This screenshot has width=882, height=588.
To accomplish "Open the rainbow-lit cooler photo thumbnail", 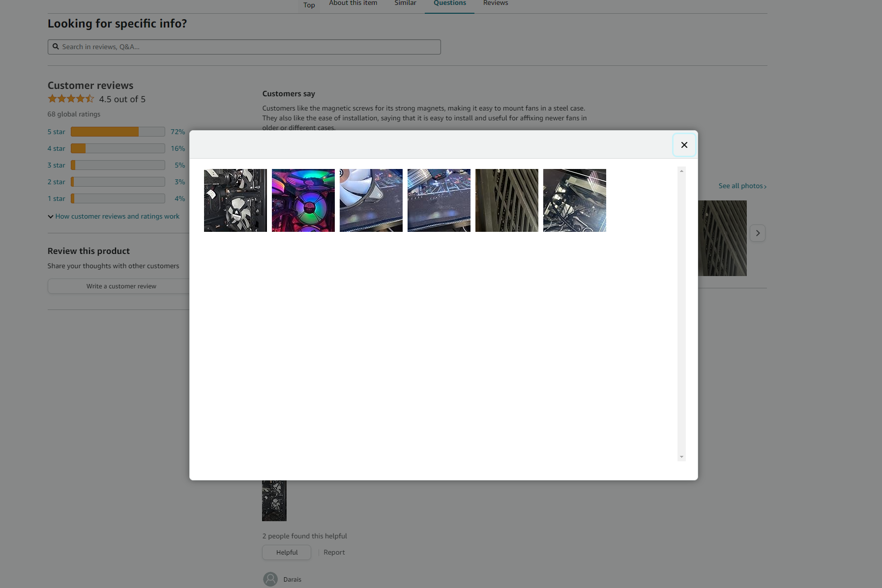I will point(303,200).
